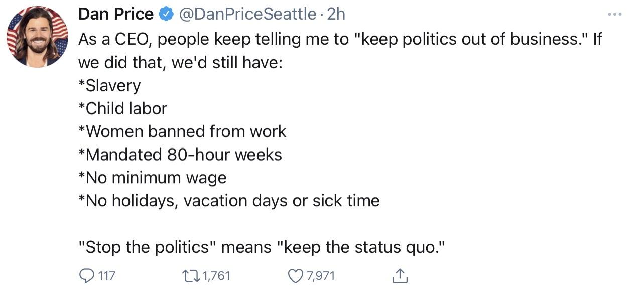Click the 117 replies count
Viewport: 644px width, 295px height.
click(x=106, y=275)
